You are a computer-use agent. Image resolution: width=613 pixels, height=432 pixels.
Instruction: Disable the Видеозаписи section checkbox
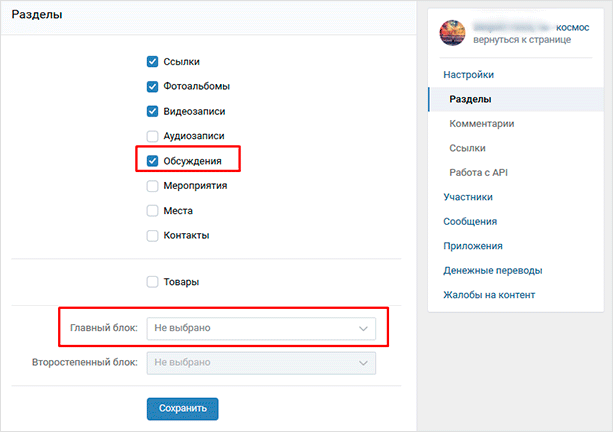pyautogui.click(x=153, y=111)
